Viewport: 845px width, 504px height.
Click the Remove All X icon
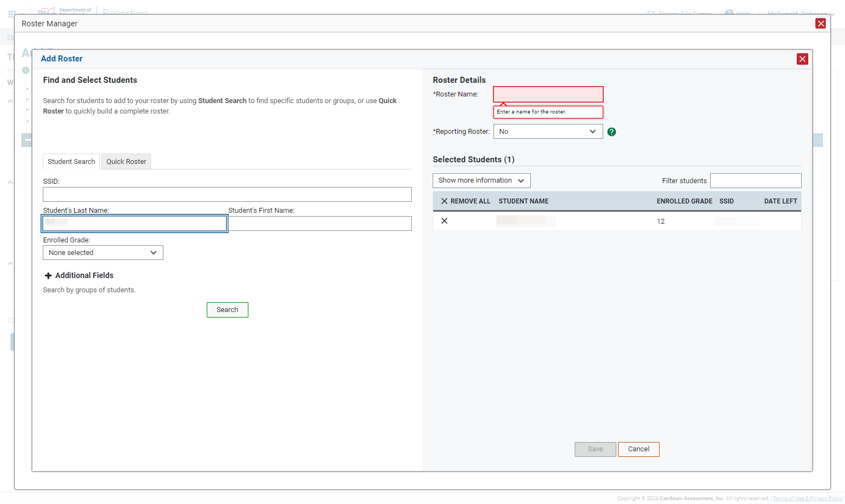444,201
